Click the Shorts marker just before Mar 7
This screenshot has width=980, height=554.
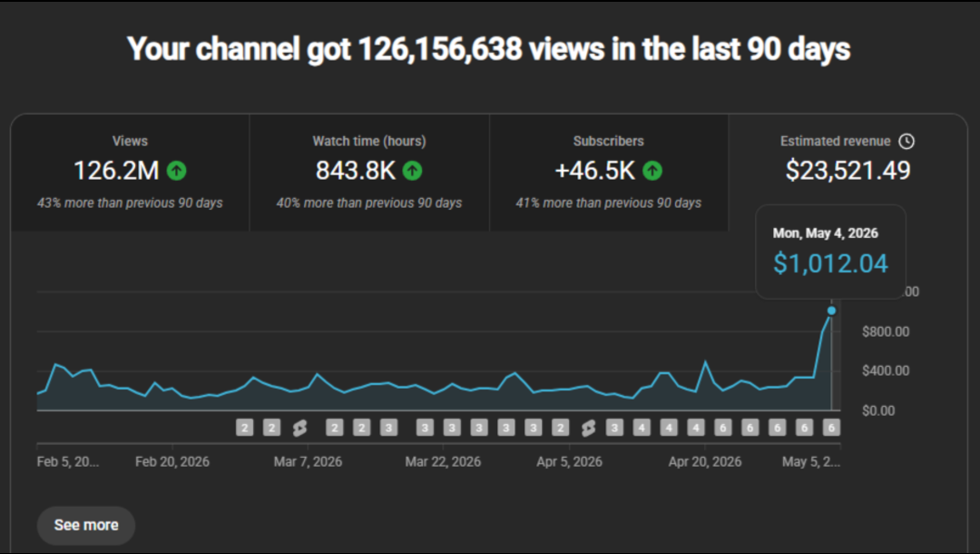[300, 428]
